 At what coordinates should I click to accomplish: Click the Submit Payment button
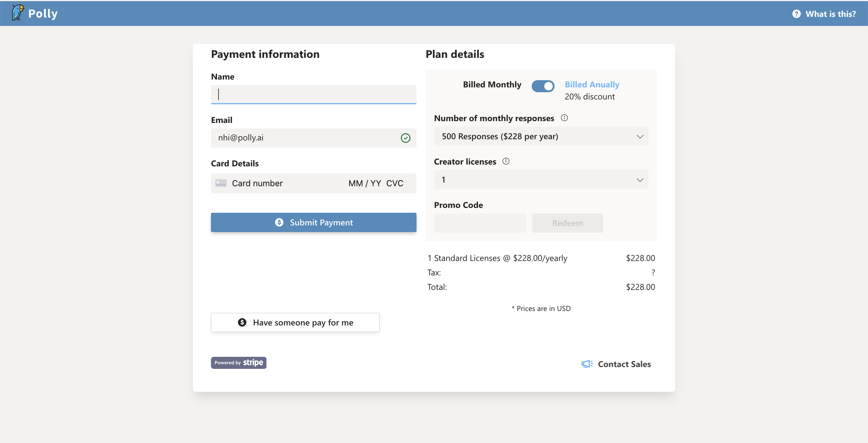[x=313, y=222]
